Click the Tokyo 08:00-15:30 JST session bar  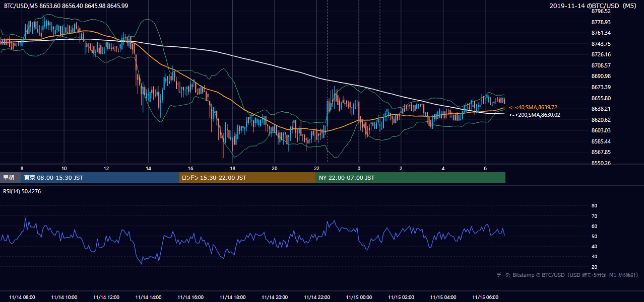(100, 178)
